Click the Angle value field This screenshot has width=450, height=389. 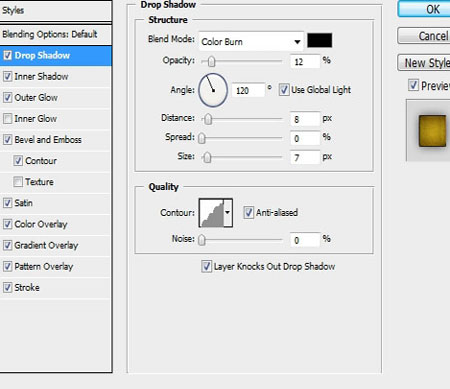[248, 90]
